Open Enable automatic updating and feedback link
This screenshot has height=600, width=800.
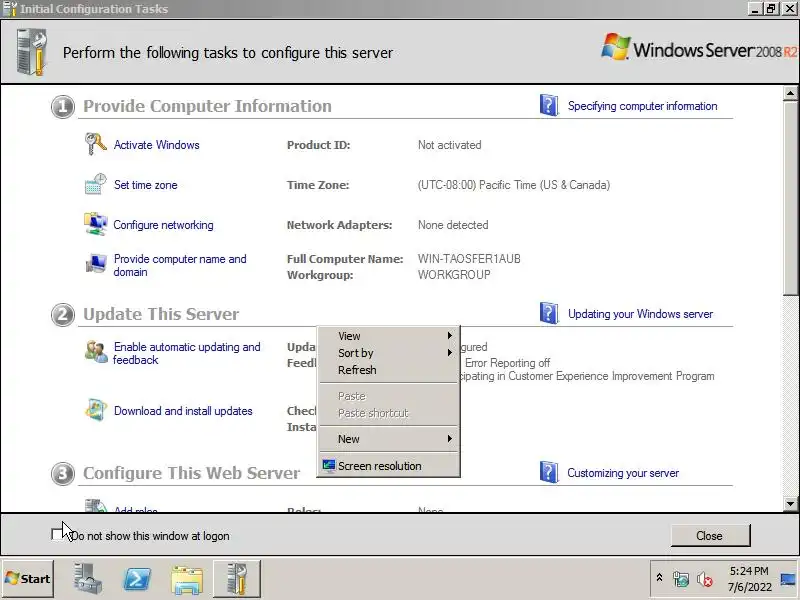coord(187,353)
